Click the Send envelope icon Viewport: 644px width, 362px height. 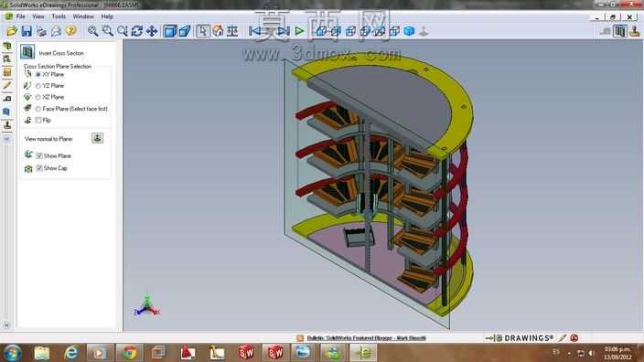(57, 31)
